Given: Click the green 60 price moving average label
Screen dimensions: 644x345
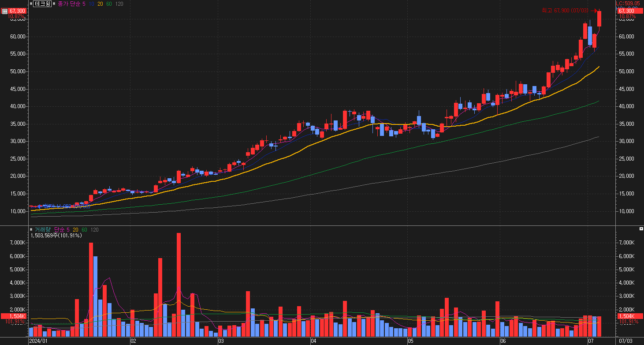Looking at the screenshot, I should [x=109, y=4].
